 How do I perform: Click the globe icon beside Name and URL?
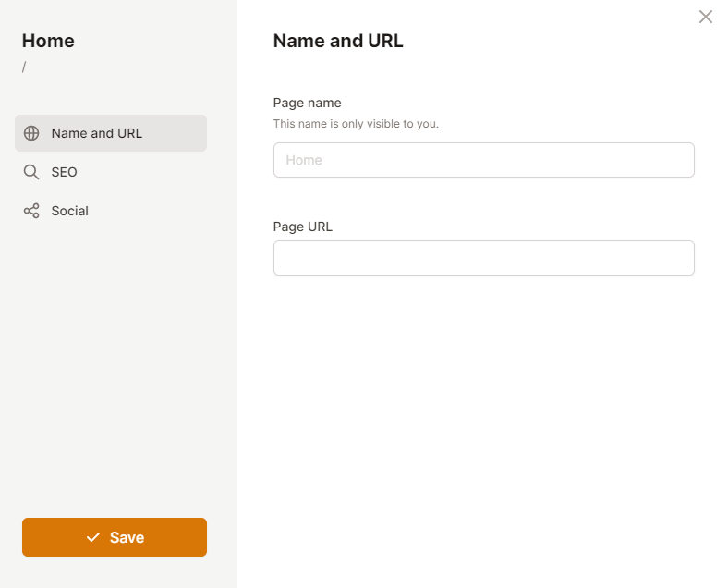coord(31,133)
